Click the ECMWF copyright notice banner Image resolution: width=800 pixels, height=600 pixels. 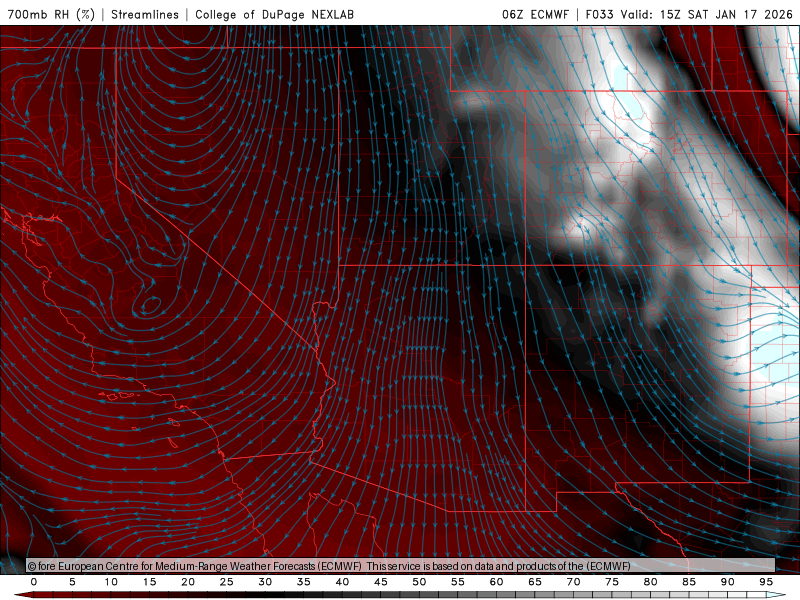(x=401, y=566)
